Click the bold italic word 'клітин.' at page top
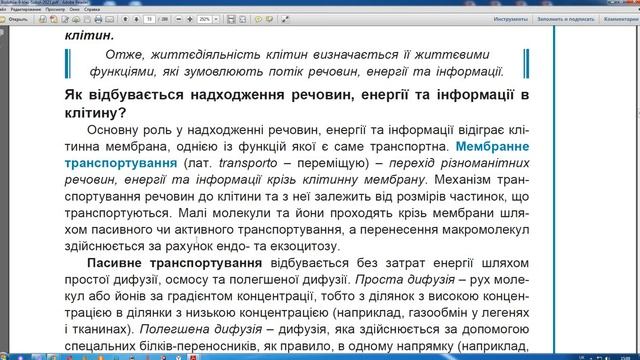Screen dimensions: 640x360 (x=89, y=35)
